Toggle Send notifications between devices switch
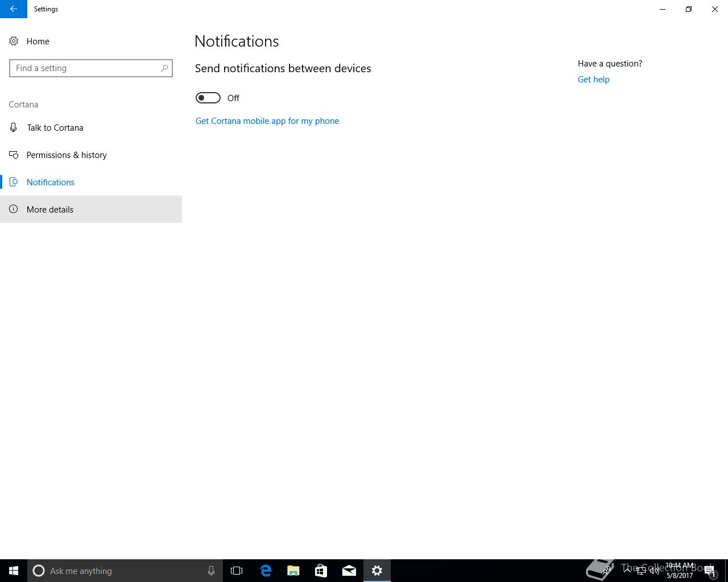This screenshot has height=582, width=728. [208, 98]
